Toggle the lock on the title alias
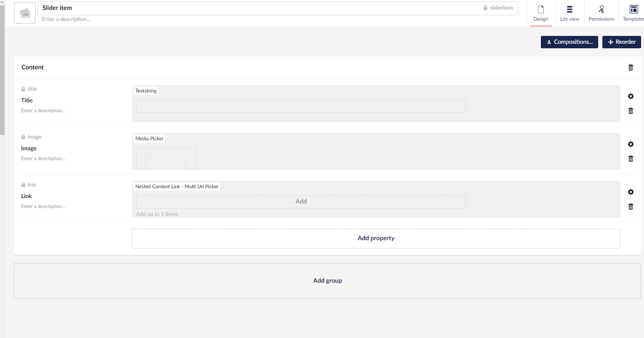The width and height of the screenshot is (644, 338). coord(24,89)
